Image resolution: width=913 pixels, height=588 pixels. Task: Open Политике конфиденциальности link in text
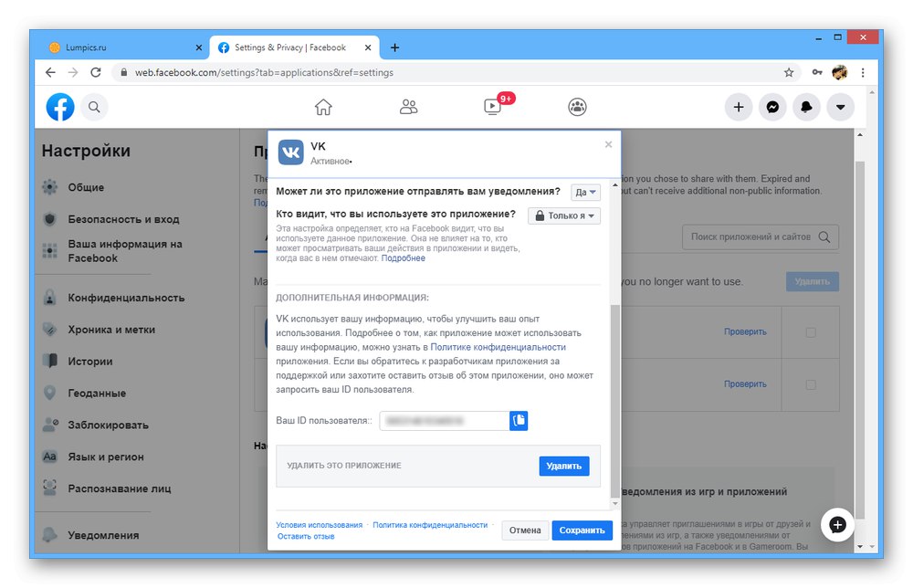click(498, 347)
